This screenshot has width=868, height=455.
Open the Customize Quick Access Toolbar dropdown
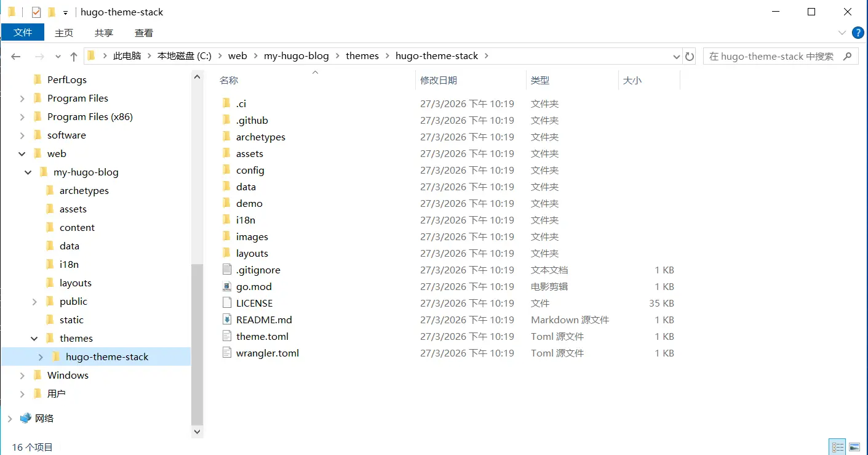click(x=65, y=12)
